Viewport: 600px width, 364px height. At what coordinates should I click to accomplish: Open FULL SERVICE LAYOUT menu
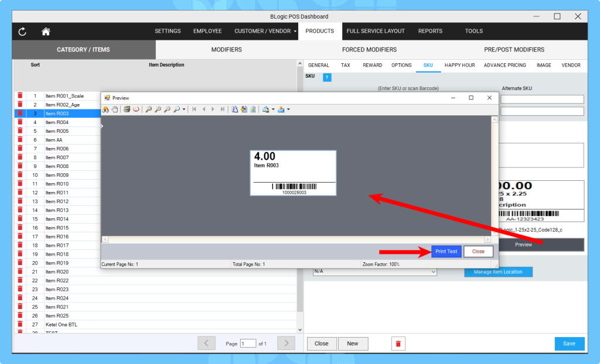[x=376, y=31]
